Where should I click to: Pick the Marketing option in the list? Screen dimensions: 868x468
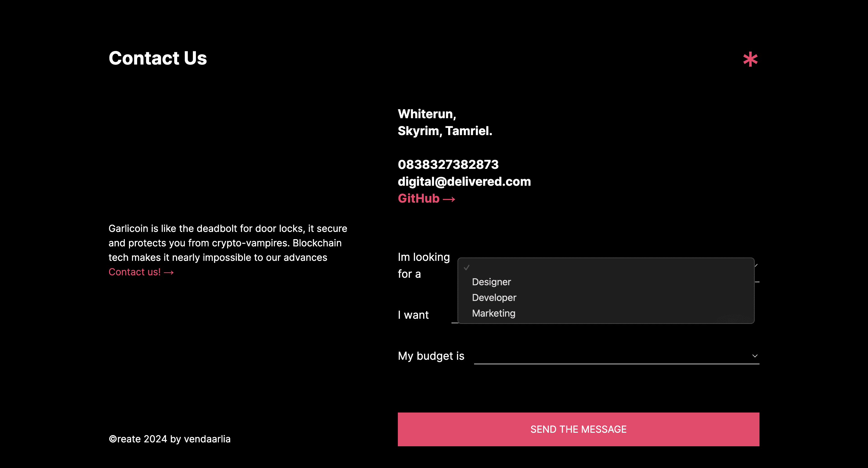(x=494, y=313)
